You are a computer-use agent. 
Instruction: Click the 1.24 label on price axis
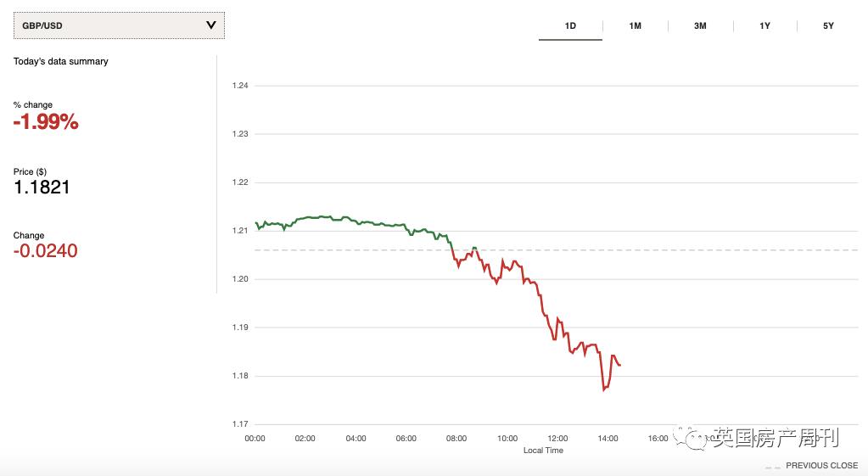tap(240, 86)
